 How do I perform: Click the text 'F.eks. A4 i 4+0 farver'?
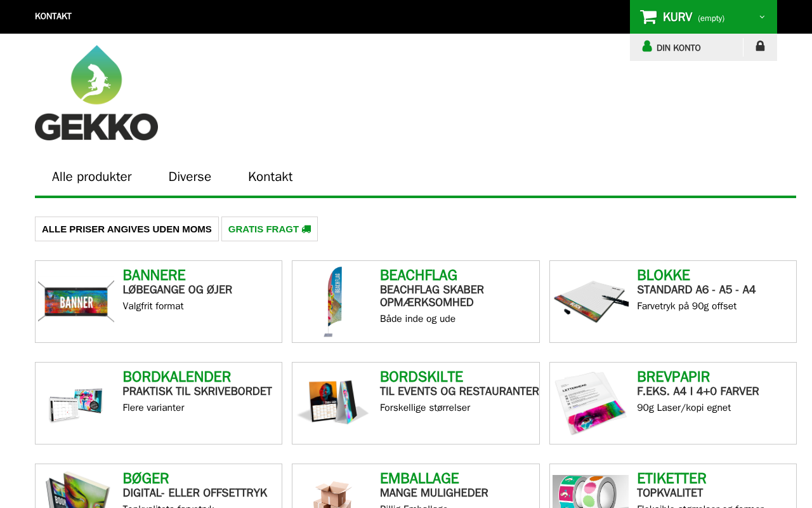(698, 392)
